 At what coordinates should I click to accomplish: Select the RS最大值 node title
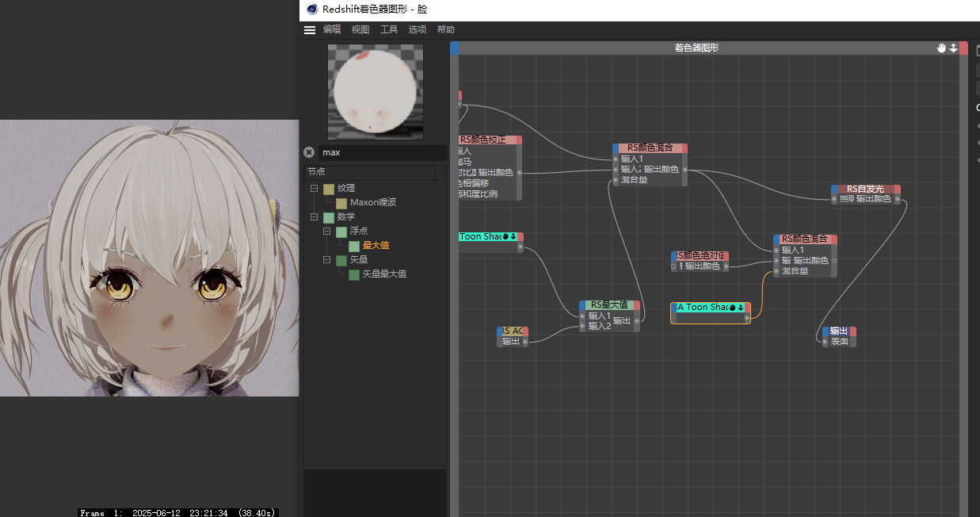click(x=609, y=304)
